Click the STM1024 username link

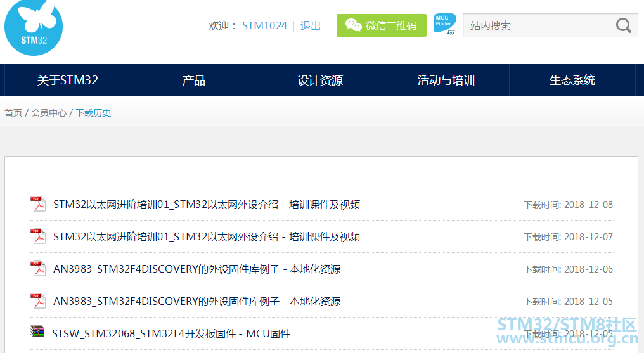pos(264,26)
